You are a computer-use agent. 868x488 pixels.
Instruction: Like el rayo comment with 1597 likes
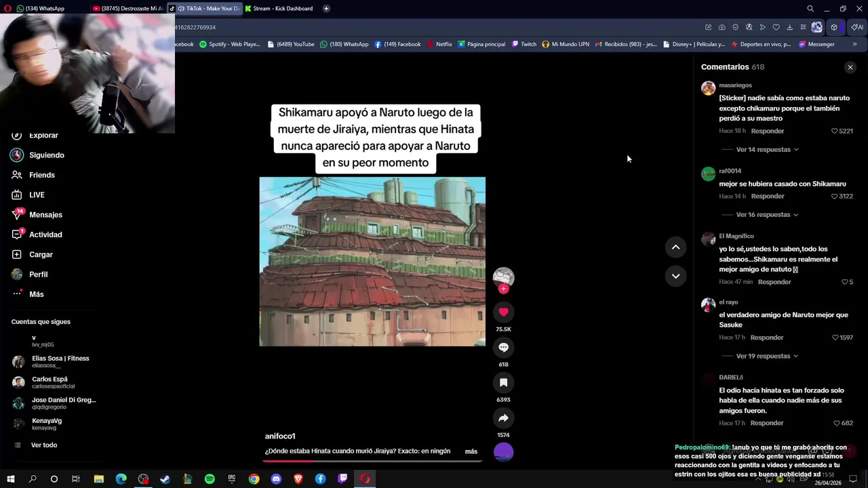tap(835, 338)
